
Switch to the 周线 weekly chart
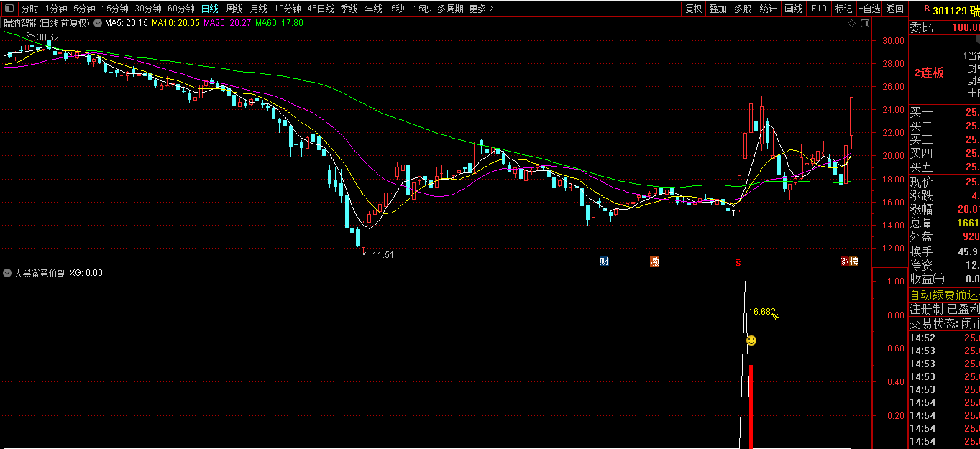(234, 9)
